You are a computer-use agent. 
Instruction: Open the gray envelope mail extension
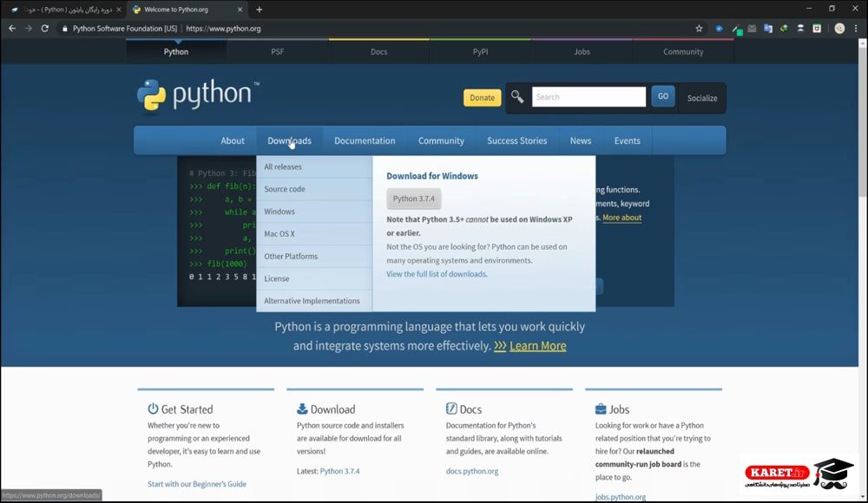tap(752, 29)
